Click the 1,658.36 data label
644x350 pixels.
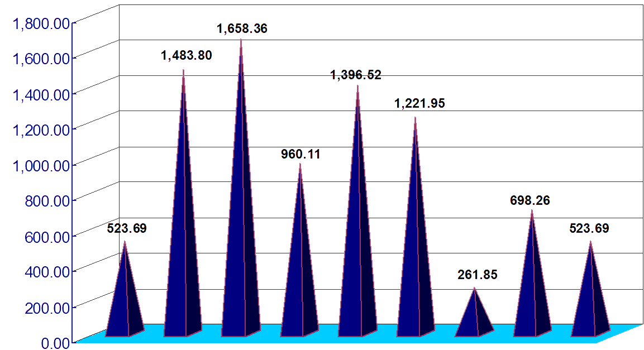tap(242, 28)
